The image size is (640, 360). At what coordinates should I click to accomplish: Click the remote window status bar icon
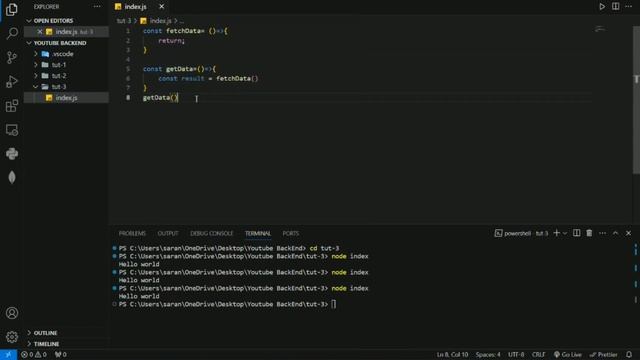click(8, 355)
